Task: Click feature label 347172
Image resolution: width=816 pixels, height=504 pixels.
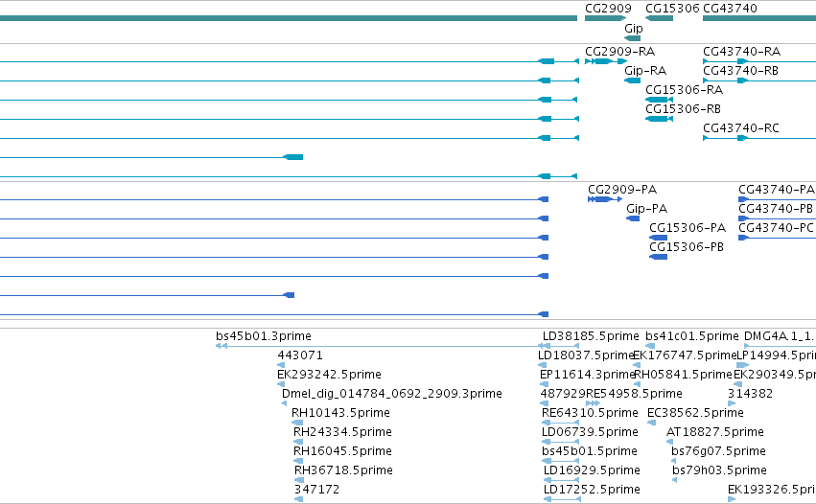Action: pyautogui.click(x=316, y=490)
